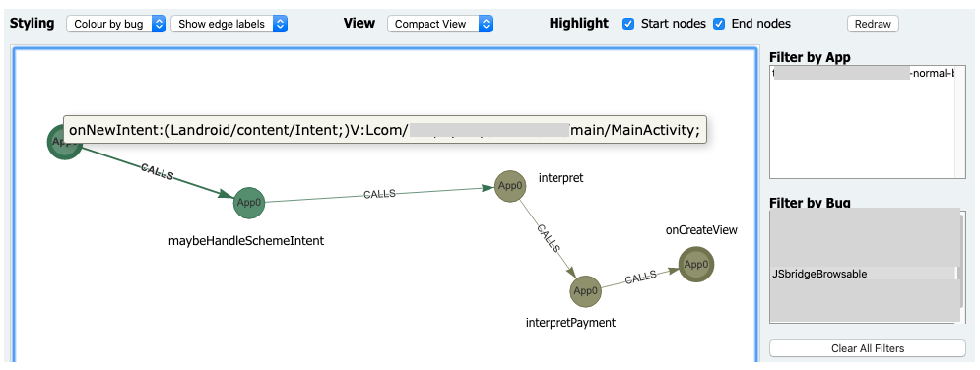Uncheck the End nodes checkbox
The width and height of the screenshot is (980, 370).
point(719,24)
